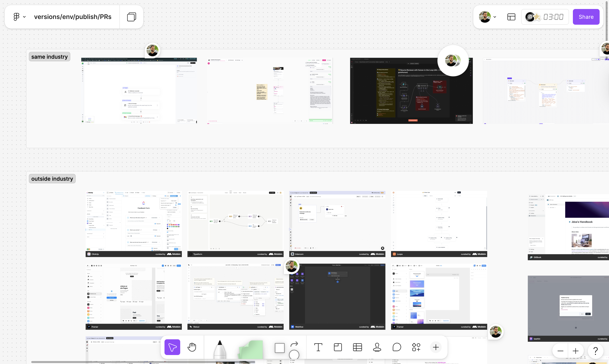The height and width of the screenshot is (364, 609).
Task: Pick the green sticky note tool
Action: (250, 350)
